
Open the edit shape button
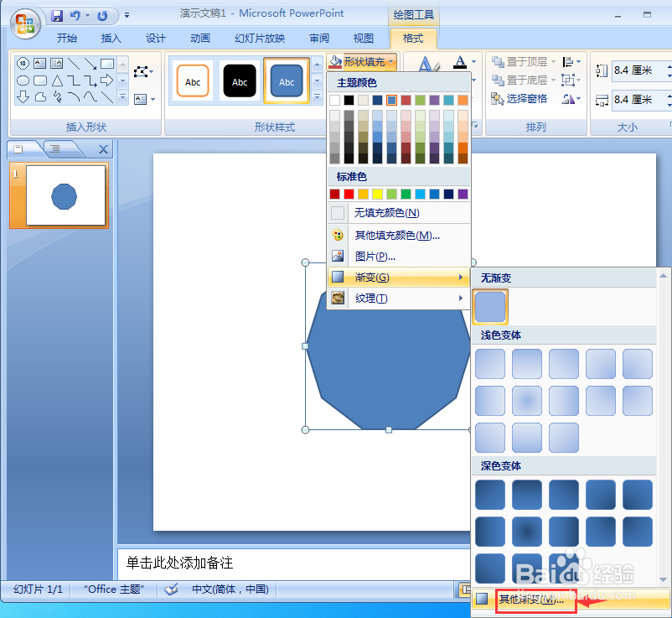(143, 71)
